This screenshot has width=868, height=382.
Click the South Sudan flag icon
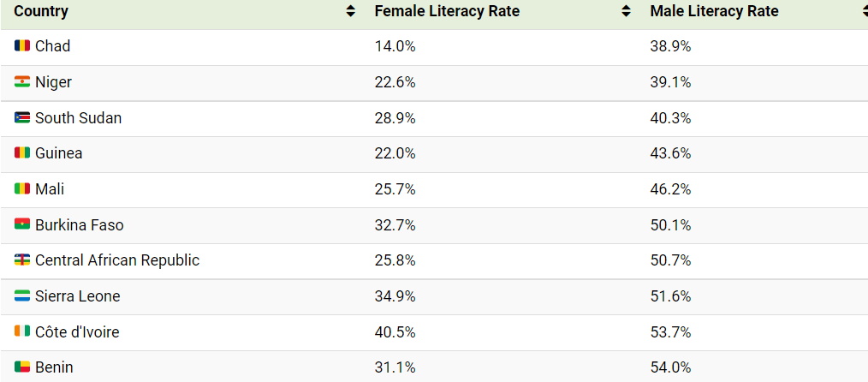22,118
